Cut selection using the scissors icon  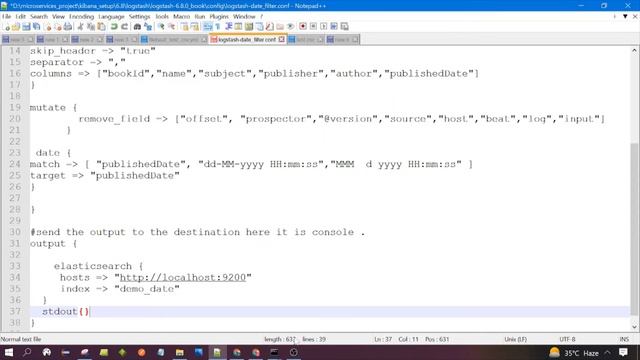[80, 27]
